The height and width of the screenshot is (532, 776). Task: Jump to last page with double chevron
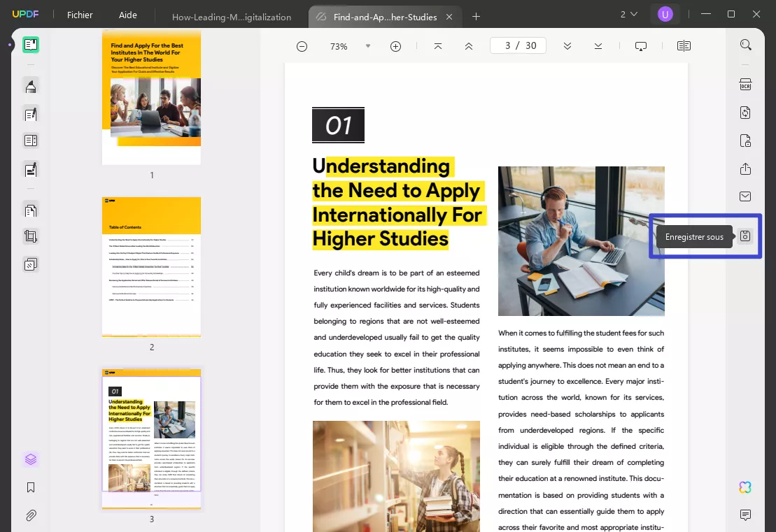(598, 45)
